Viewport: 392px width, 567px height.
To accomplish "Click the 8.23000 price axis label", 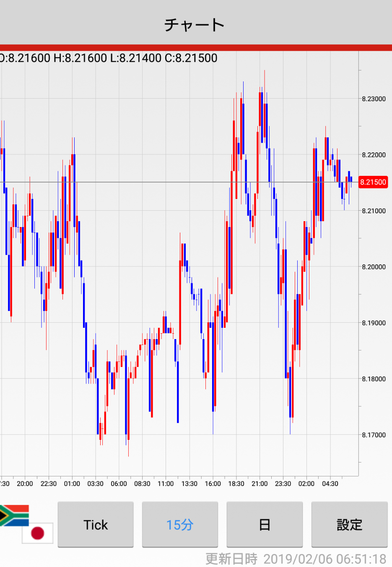I will coord(374,99).
